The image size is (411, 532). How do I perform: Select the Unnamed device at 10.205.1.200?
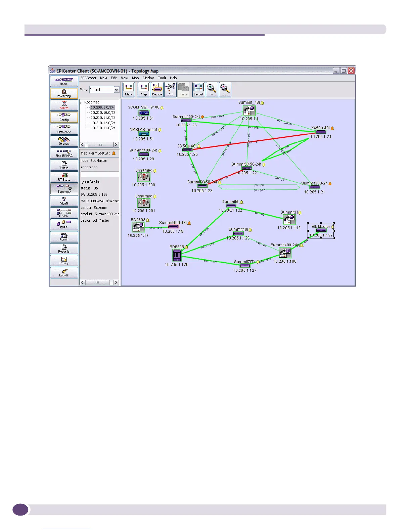point(144,177)
